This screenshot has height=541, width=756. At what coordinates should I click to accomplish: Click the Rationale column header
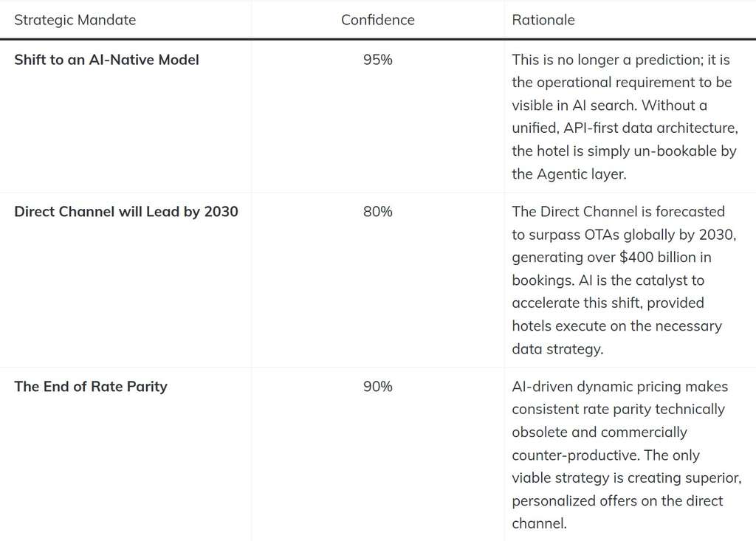point(543,20)
